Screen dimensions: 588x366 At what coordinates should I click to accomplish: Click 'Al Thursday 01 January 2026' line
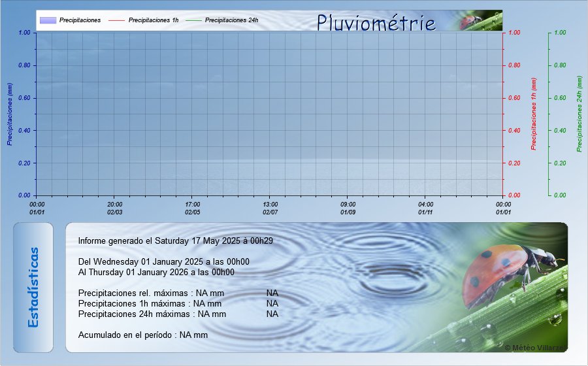156,273
